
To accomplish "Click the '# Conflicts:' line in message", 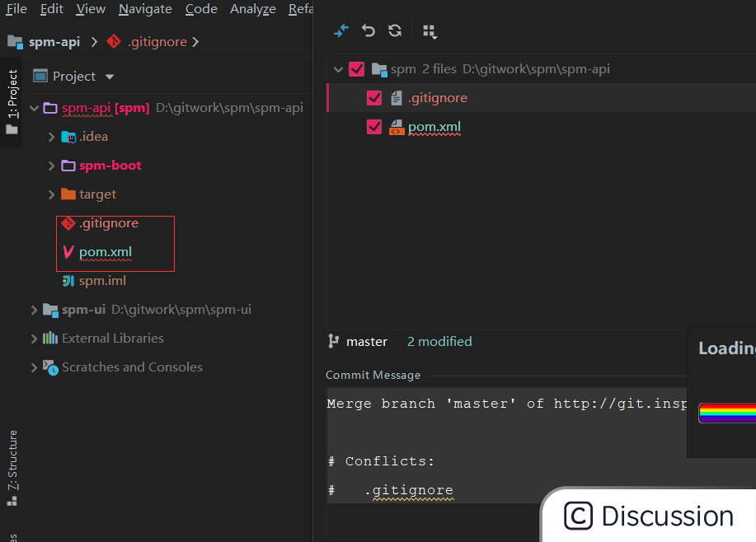I will coord(381,461).
